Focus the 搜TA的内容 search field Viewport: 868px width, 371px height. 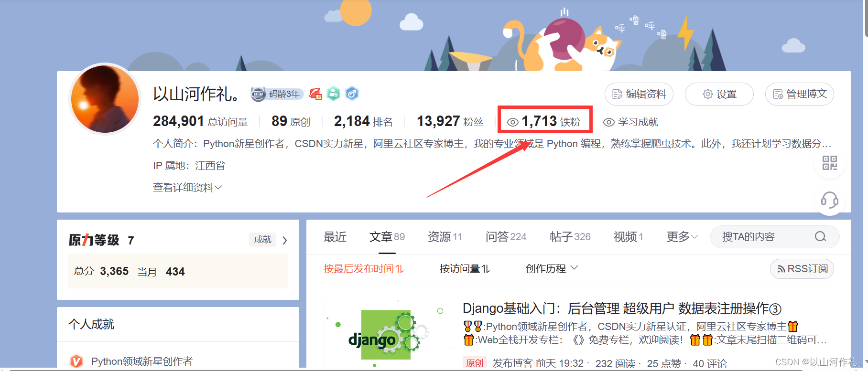click(x=774, y=237)
